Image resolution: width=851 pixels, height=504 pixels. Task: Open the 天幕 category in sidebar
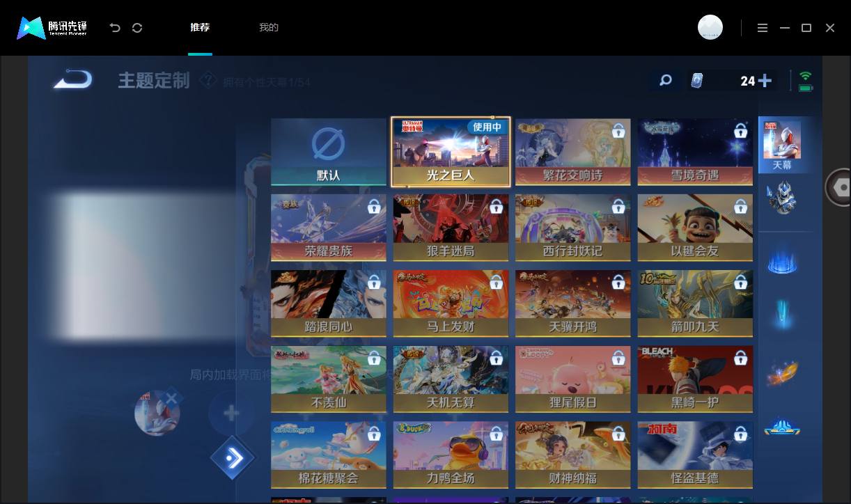[x=783, y=145]
